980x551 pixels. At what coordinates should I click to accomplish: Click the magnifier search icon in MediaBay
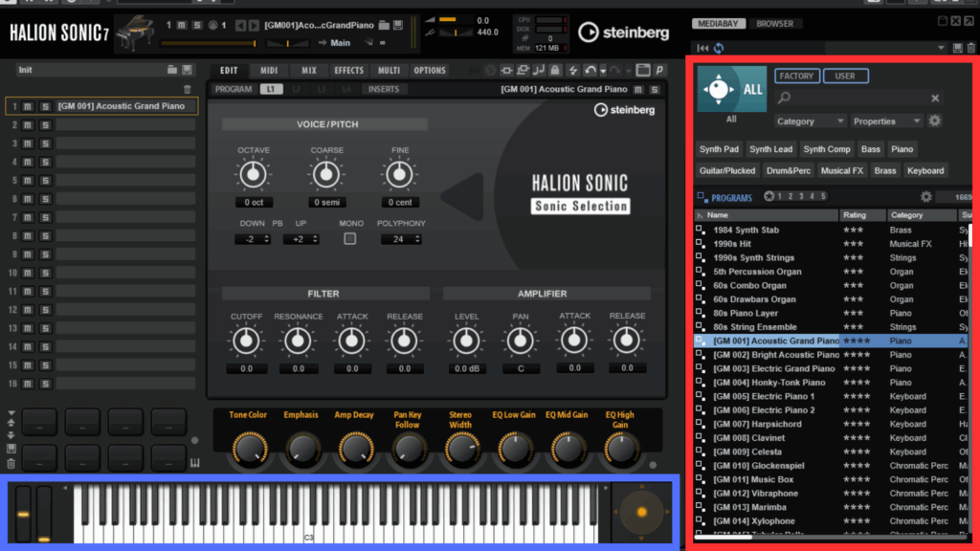pos(785,98)
